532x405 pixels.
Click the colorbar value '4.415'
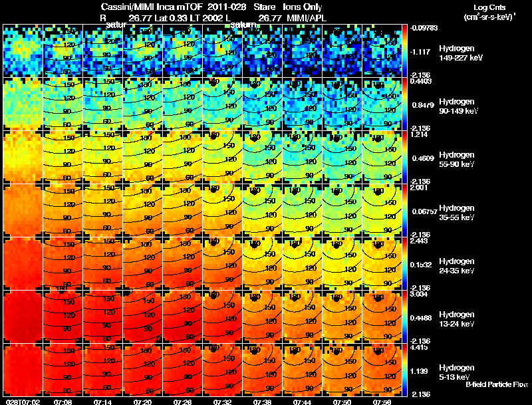419,347
